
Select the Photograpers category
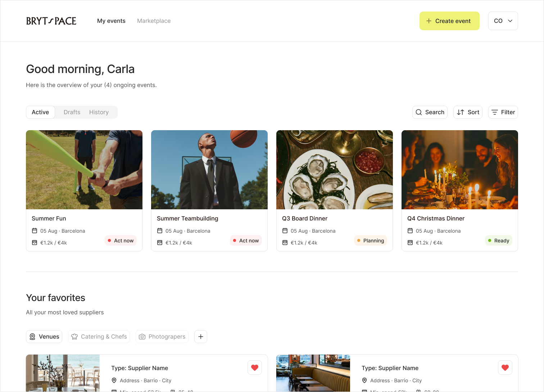pos(162,337)
